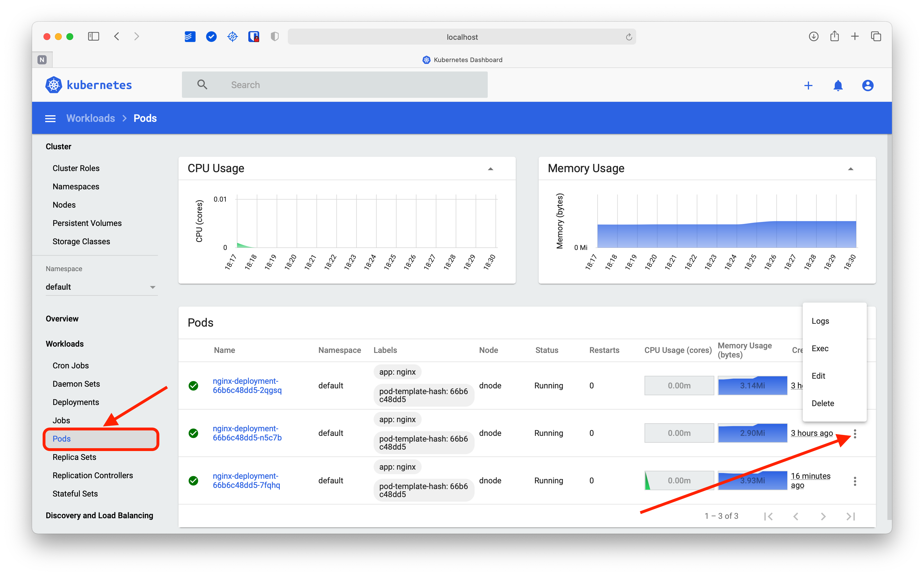
Task: Open actions menu for nginx pod n5c7b
Action: click(855, 434)
